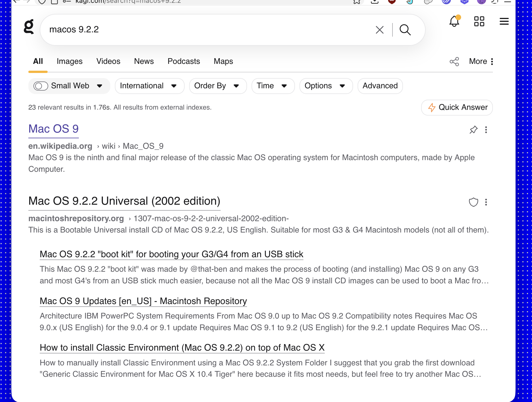Clear the search query with the X icon
Image resolution: width=532 pixels, height=402 pixels.
click(x=379, y=30)
